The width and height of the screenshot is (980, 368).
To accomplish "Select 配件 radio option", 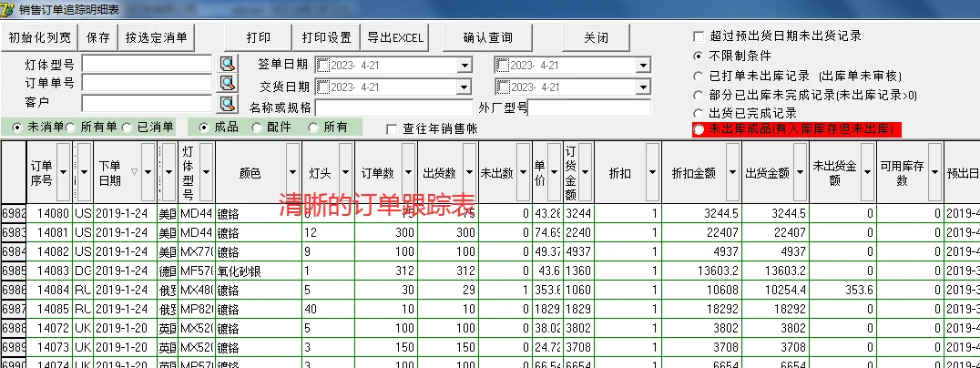I will (x=257, y=127).
